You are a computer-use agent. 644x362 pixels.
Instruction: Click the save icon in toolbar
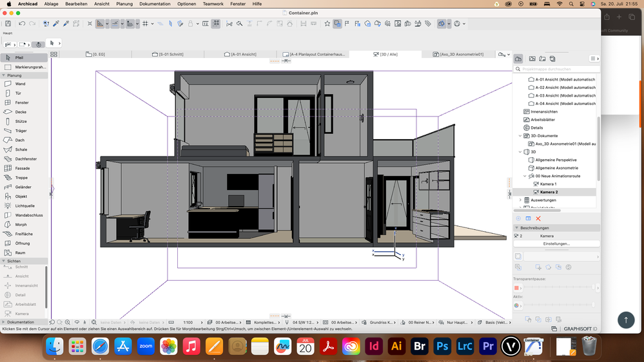(x=8, y=24)
